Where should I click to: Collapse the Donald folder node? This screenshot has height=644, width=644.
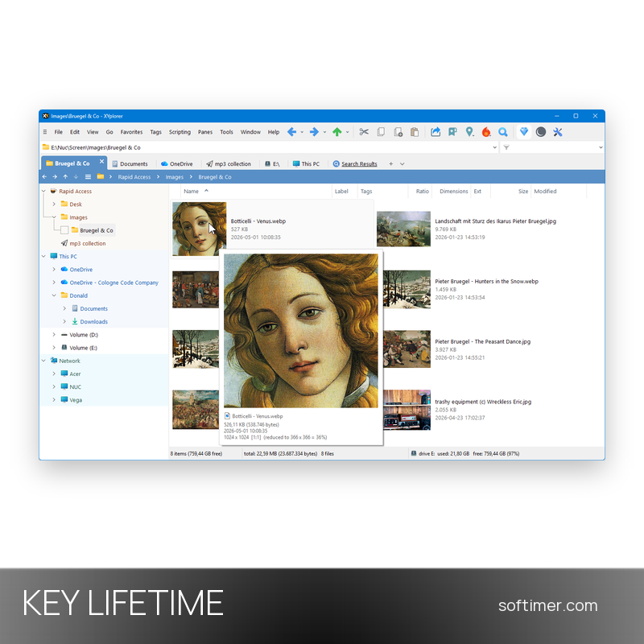[x=54, y=295]
